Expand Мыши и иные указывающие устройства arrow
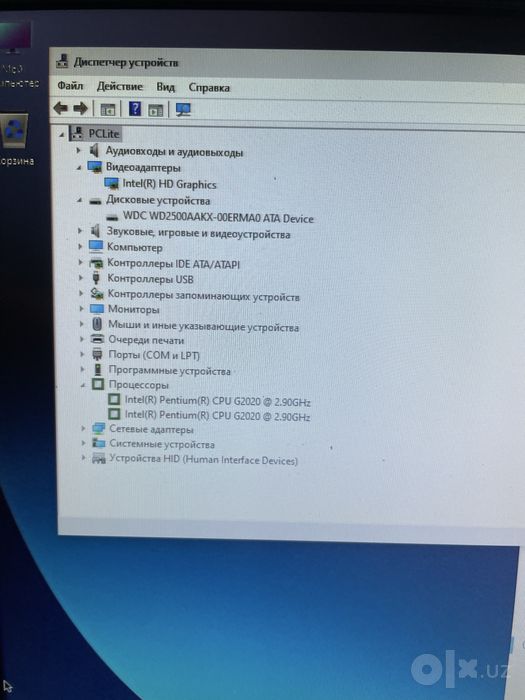Image resolution: width=525 pixels, height=700 pixels. click(x=82, y=324)
